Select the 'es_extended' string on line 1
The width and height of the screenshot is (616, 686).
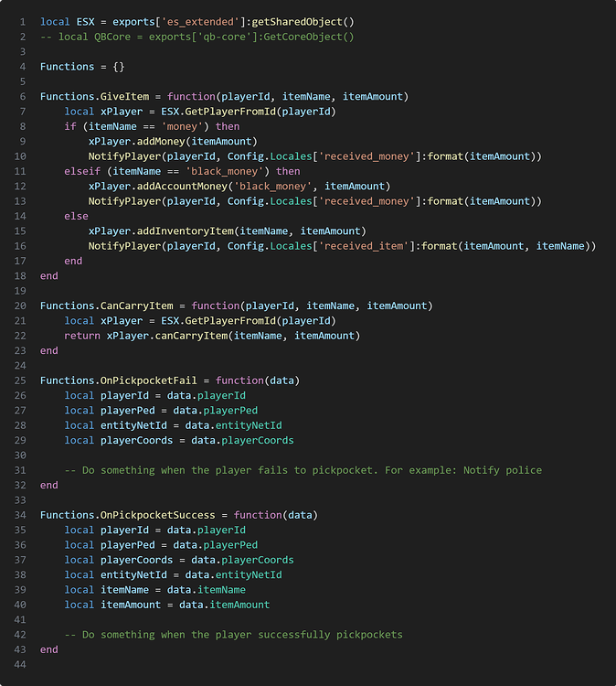coord(201,22)
